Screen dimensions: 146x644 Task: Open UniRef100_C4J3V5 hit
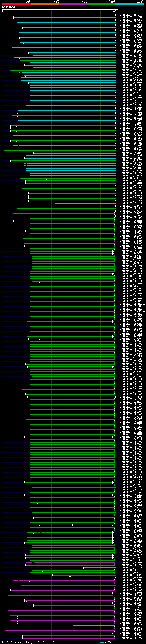[131, 40]
